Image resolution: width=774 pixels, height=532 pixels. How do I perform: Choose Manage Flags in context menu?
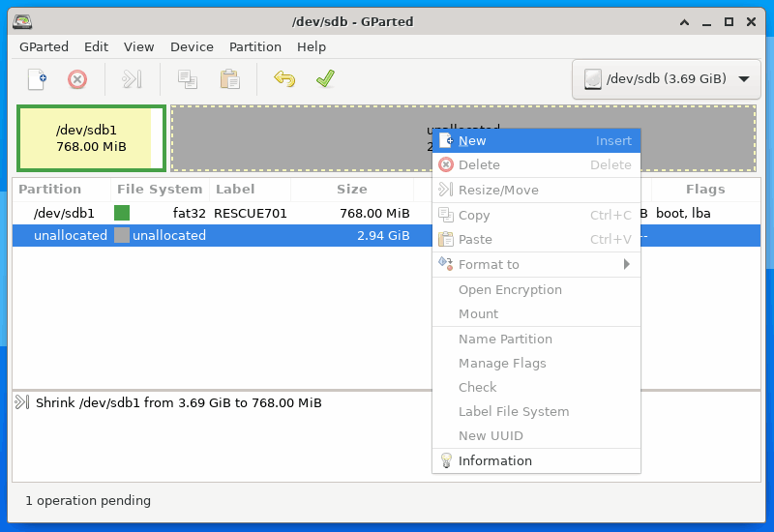click(536, 364)
